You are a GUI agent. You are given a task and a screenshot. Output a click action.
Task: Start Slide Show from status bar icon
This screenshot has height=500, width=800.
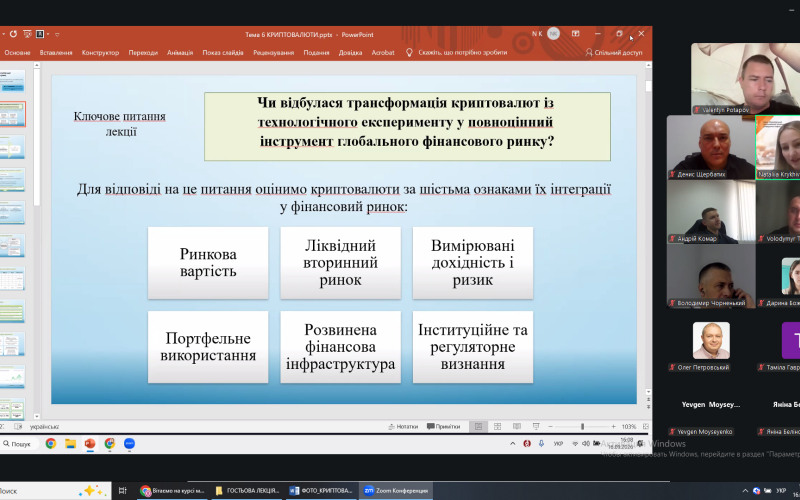[536, 427]
